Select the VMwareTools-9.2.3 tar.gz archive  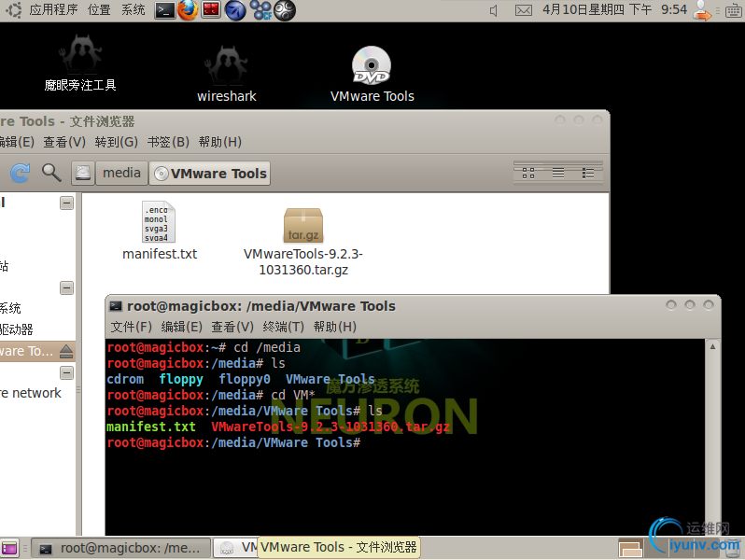click(303, 243)
